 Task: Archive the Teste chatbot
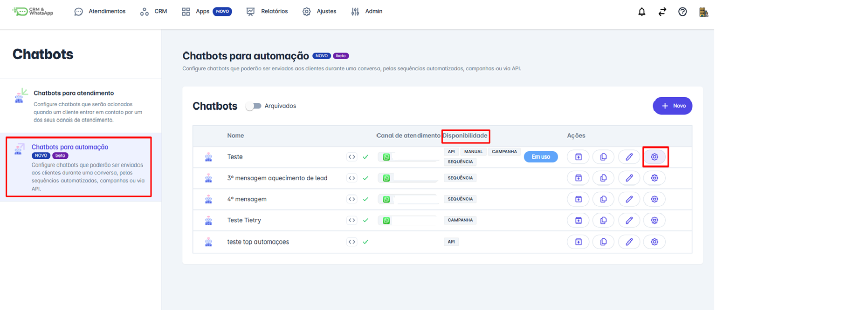pos(578,157)
